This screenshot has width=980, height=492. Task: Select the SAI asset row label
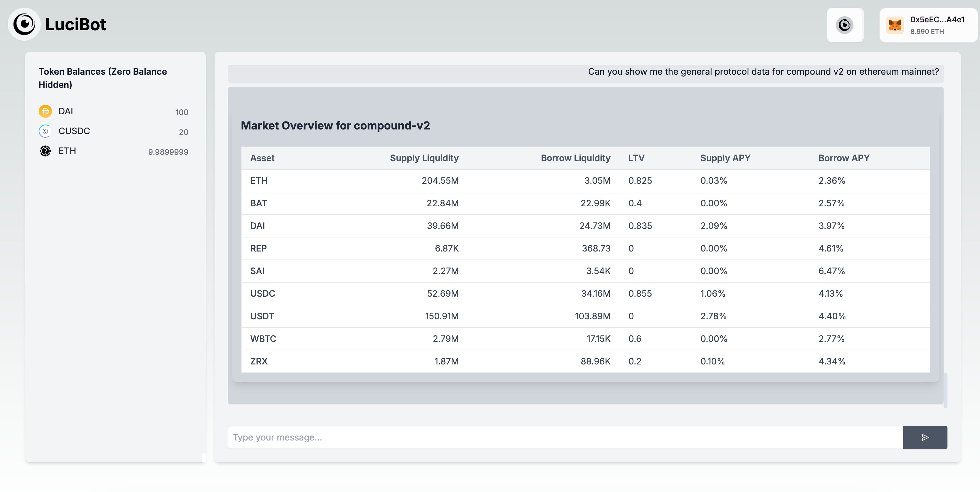coord(257,271)
